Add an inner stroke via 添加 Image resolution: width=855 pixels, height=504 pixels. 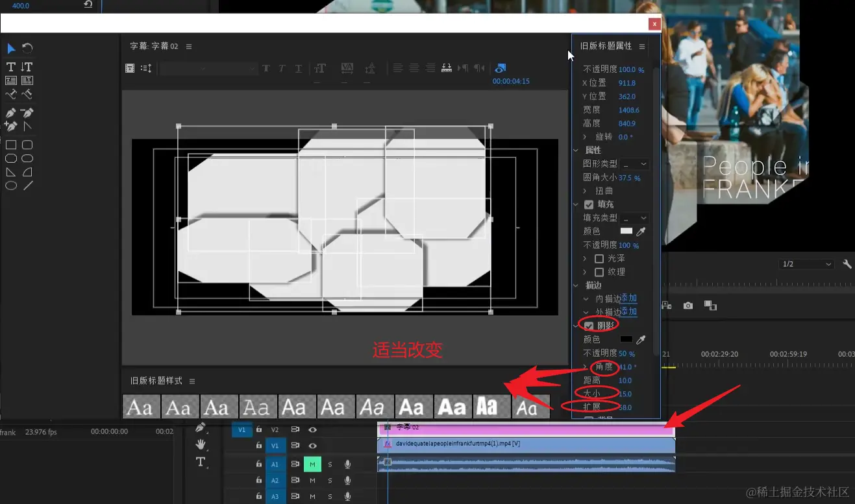pos(628,299)
